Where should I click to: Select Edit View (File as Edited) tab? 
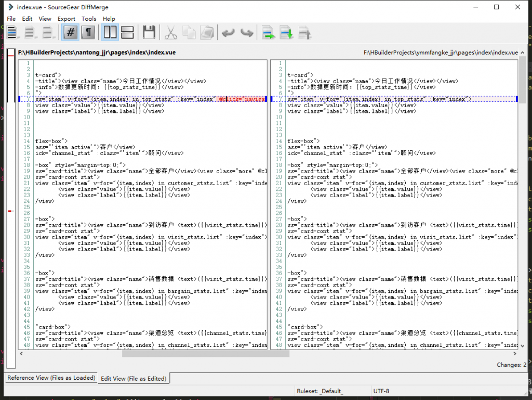click(134, 378)
